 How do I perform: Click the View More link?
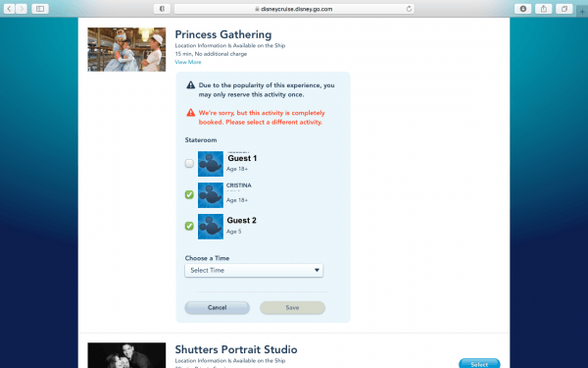coord(188,62)
